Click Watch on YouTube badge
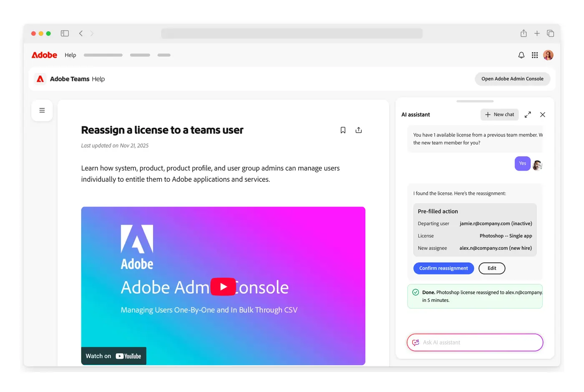The width and height of the screenshot is (584, 392). (113, 356)
